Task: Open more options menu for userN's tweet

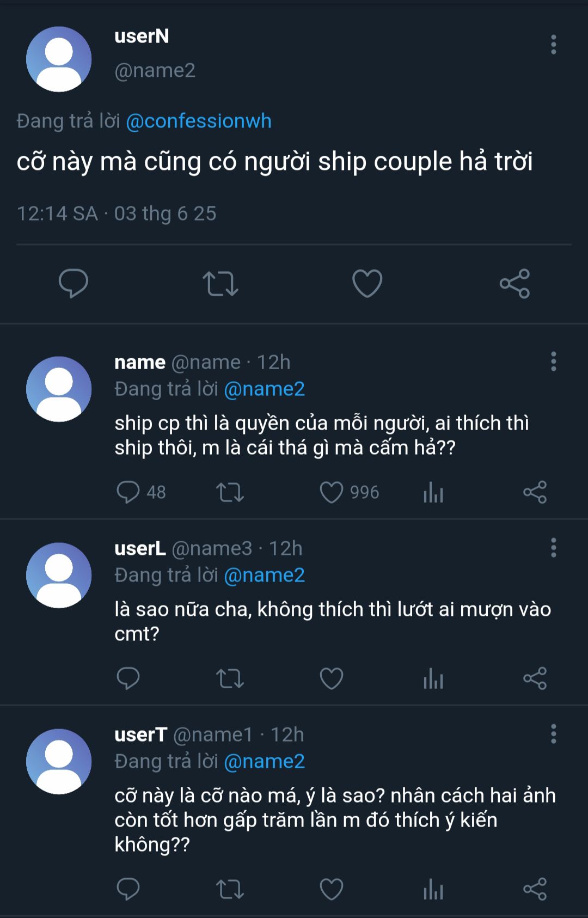Action: click(x=553, y=45)
